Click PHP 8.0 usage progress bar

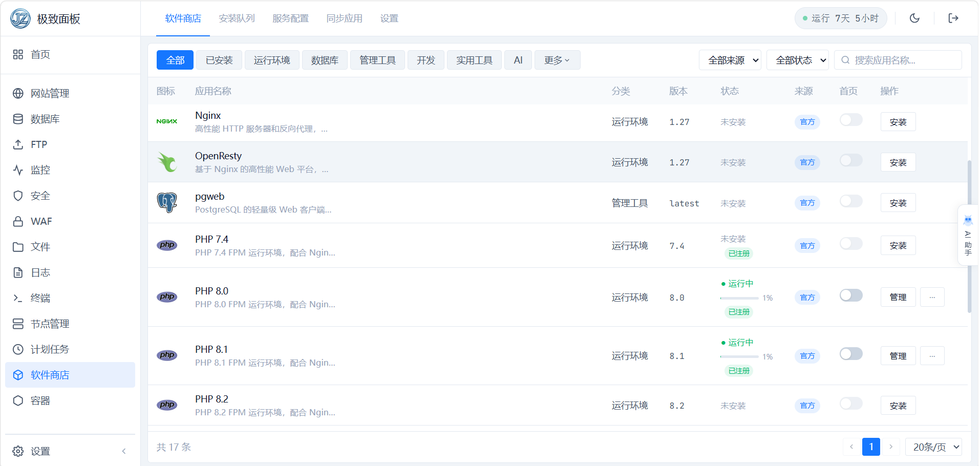pos(739,298)
